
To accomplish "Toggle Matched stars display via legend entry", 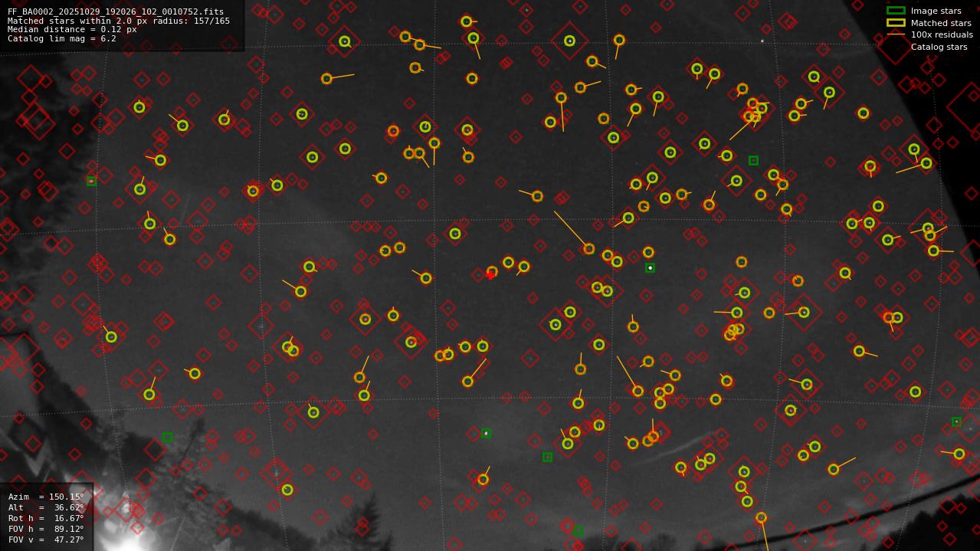I will coord(942,23).
